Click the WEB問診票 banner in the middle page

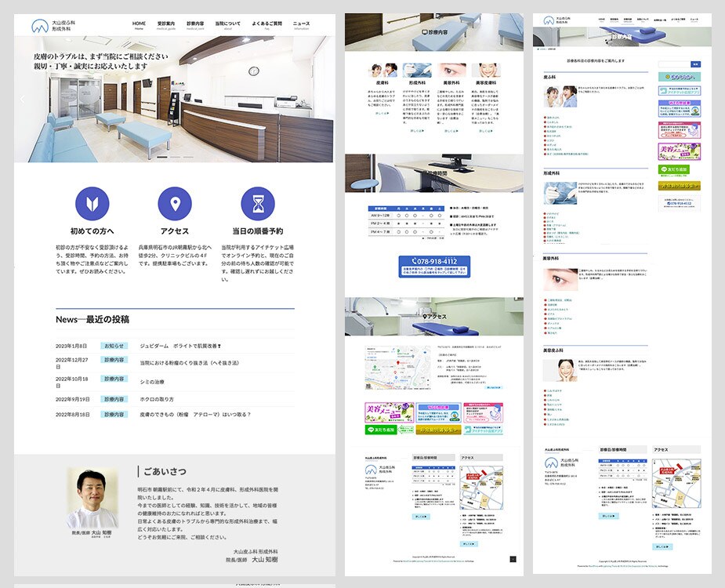pos(438,412)
